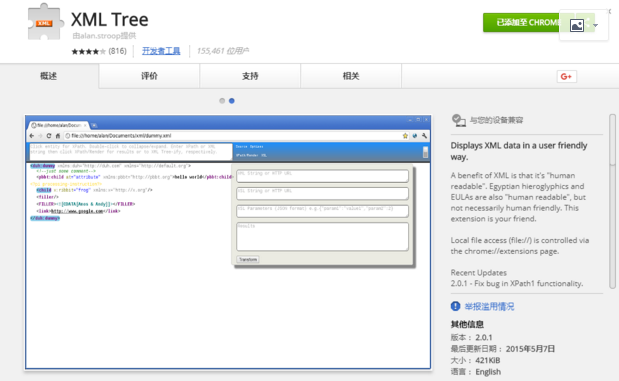619x381 pixels.
Task: Click the green 已添加至 CHROME button
Action: point(521,23)
